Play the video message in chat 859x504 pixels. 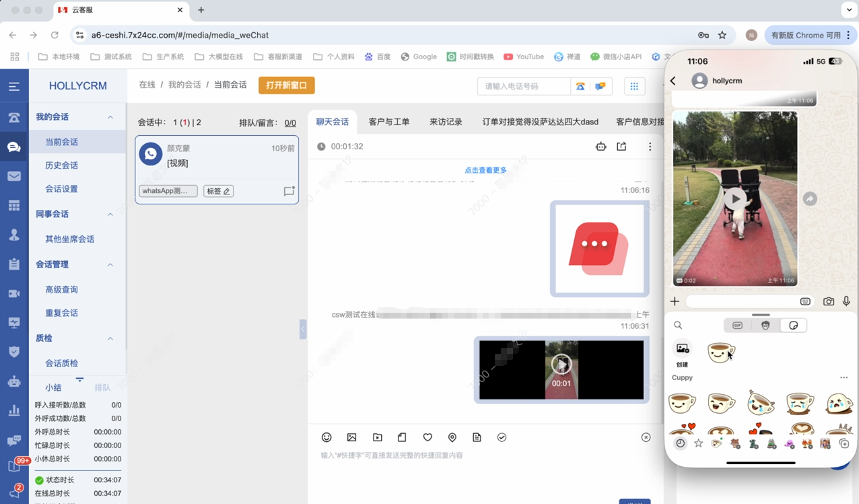561,364
